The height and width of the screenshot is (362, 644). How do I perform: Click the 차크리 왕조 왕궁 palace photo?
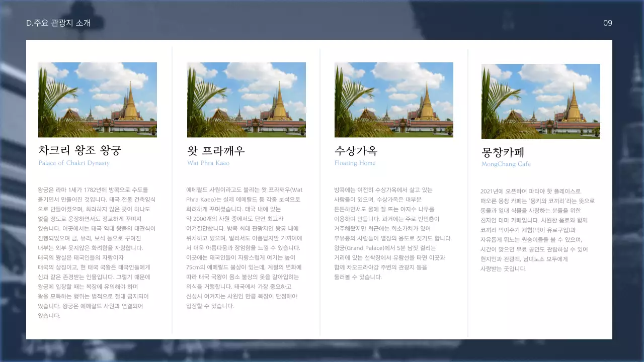97,100
